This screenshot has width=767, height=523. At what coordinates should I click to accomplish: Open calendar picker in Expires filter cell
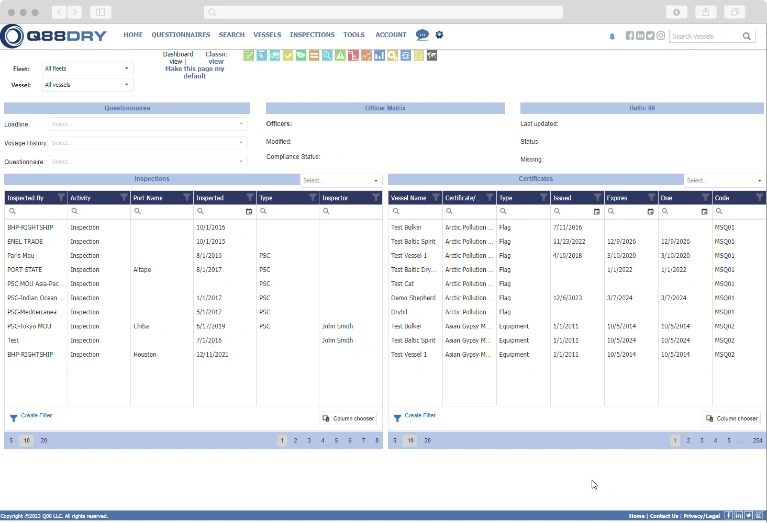pos(650,212)
